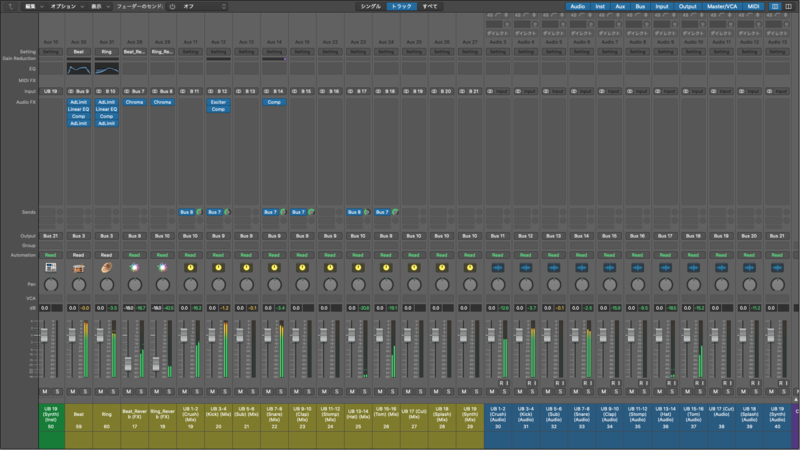Click the 0.0 dB volume field on Ring strip
800x450 pixels.
101,308
